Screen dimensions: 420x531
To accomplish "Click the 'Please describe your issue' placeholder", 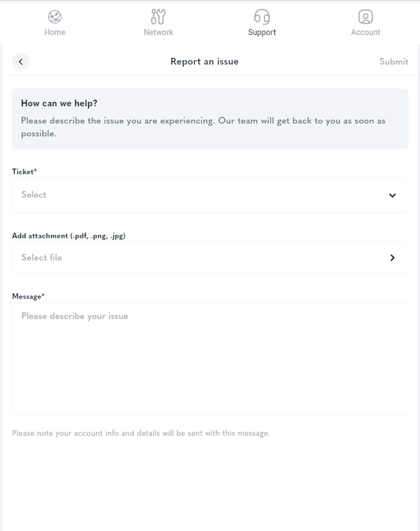I will point(75,316).
